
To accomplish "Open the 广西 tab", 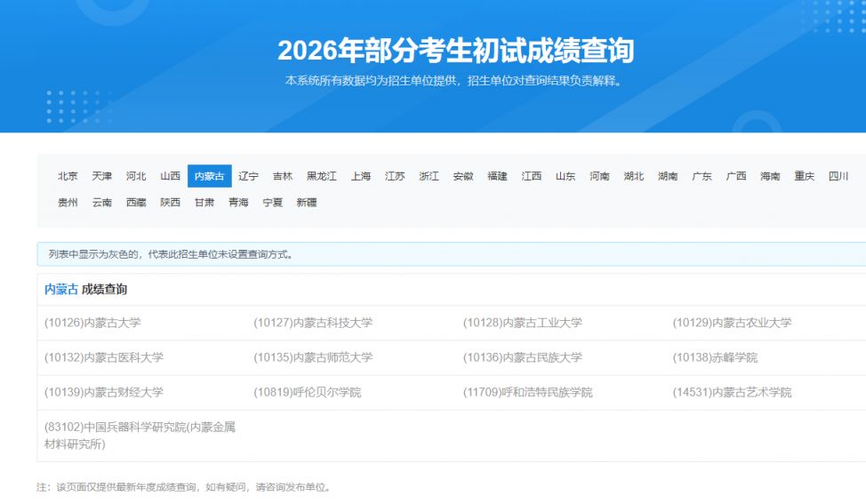I will pyautogui.click(x=736, y=176).
